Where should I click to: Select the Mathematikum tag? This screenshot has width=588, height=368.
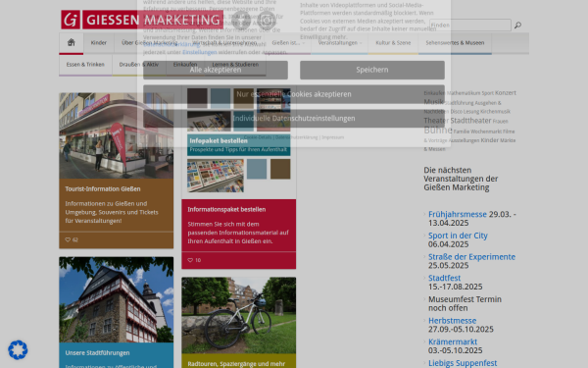tap(464, 93)
